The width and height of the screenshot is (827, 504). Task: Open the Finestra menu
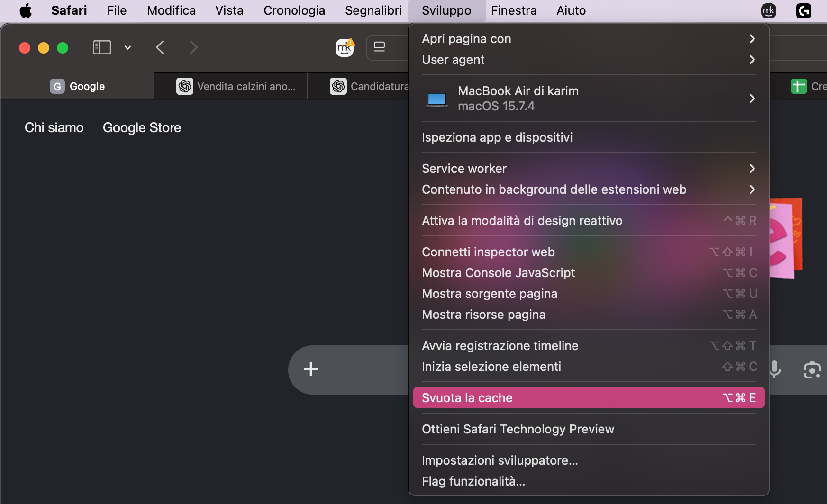514,10
